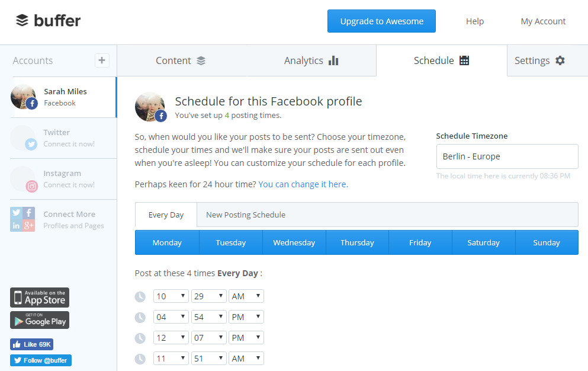Viewport: 588px width, 371px height.
Task: Open the Analytics bar chart icon
Action: 333,60
